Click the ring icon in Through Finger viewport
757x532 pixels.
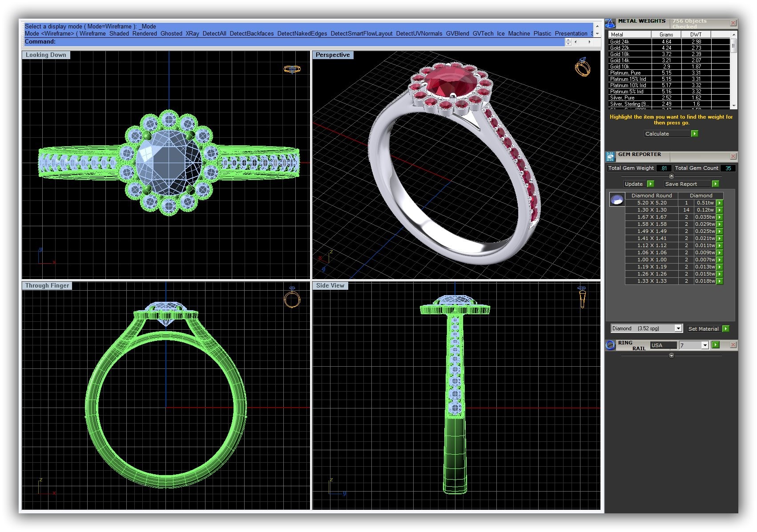point(292,298)
